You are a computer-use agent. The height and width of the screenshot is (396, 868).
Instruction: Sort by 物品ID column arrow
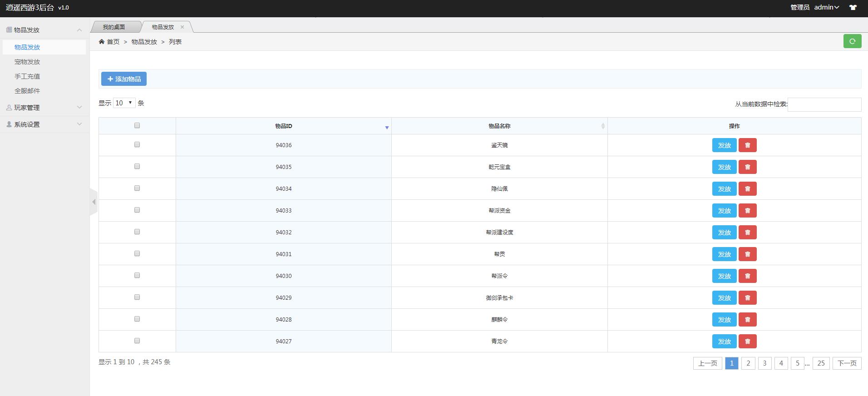(x=387, y=128)
